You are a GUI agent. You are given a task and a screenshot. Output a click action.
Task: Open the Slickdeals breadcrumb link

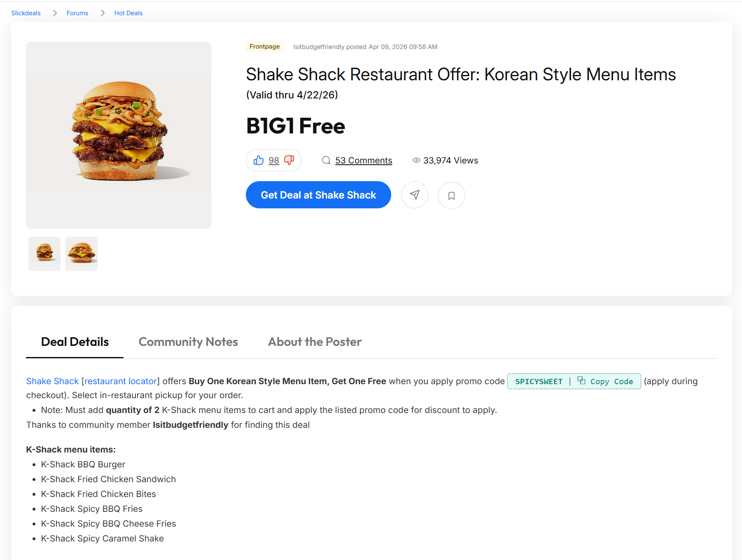pos(26,13)
